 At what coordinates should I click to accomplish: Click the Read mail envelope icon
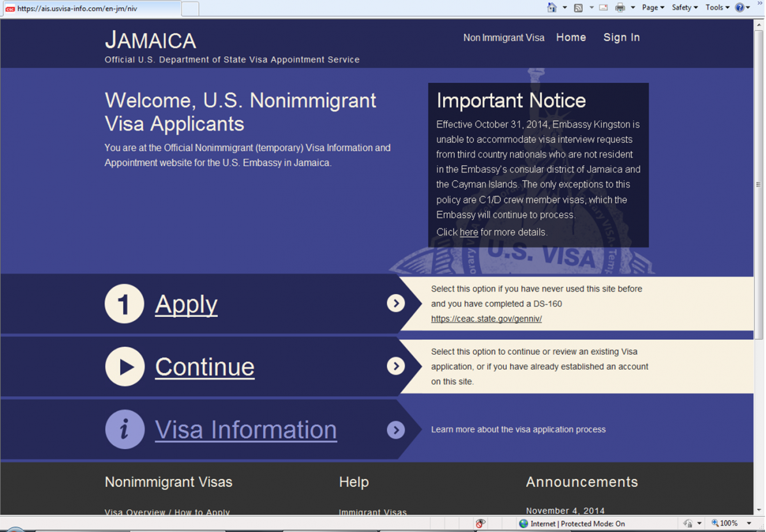[603, 8]
